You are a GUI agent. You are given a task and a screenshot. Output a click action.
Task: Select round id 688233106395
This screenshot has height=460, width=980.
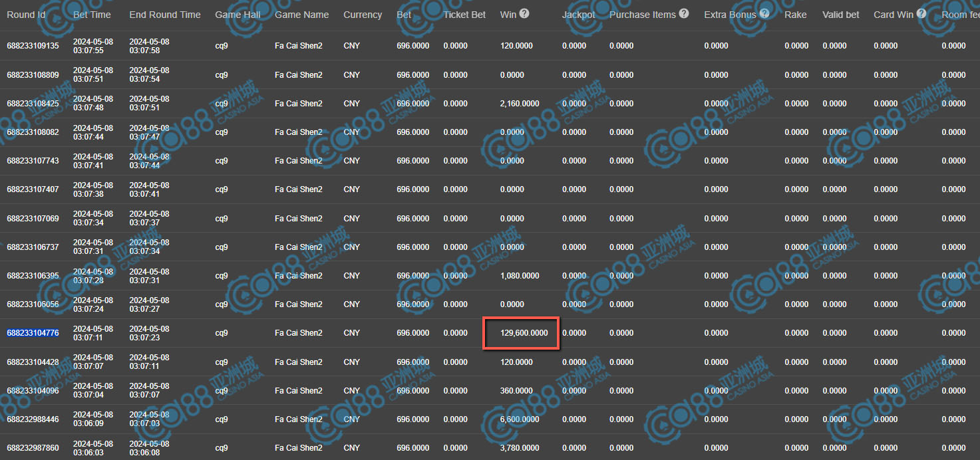(33, 276)
